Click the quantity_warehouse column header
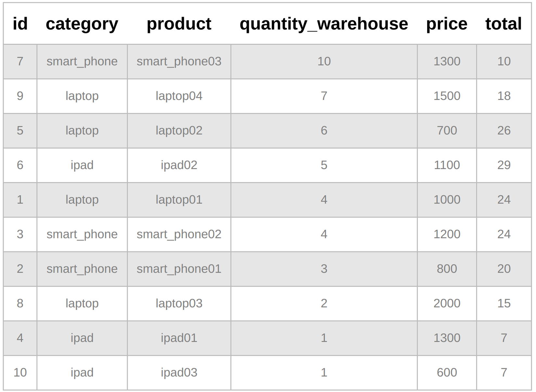Screen dimensions: 536x392 [x=324, y=24]
